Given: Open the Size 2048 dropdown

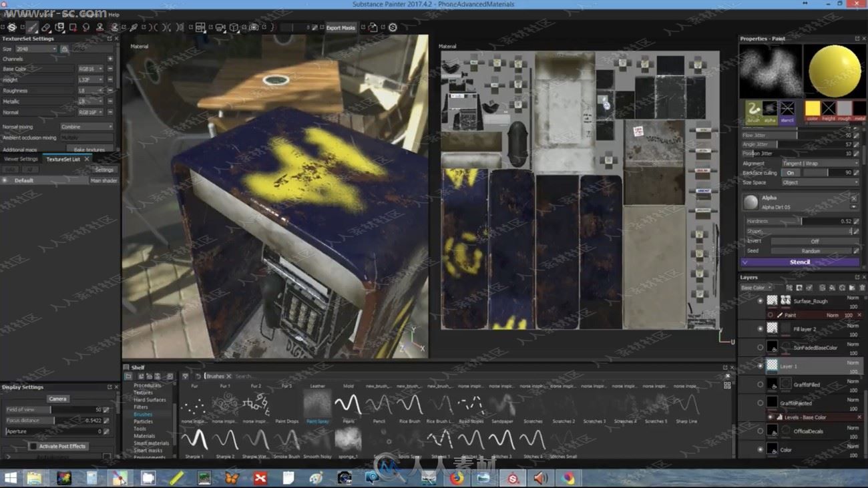Looking at the screenshot, I should coord(35,49).
